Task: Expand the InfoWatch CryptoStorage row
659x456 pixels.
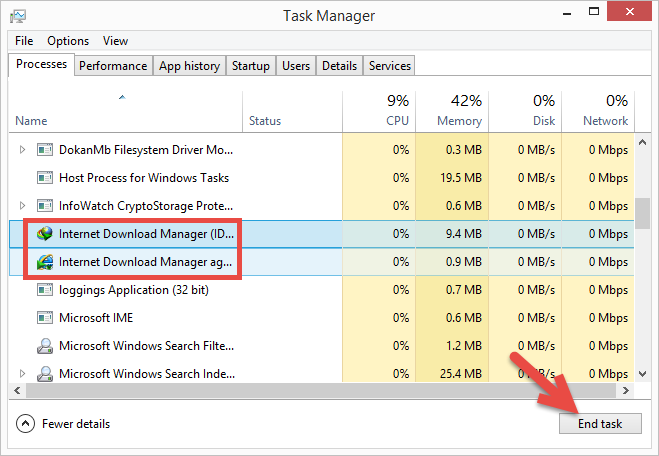Action: pos(22,206)
